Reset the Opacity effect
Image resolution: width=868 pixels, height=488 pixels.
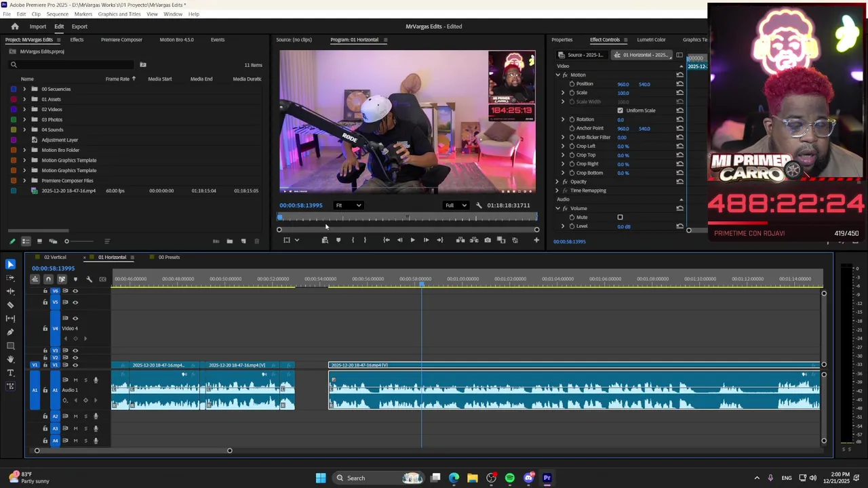tap(679, 182)
